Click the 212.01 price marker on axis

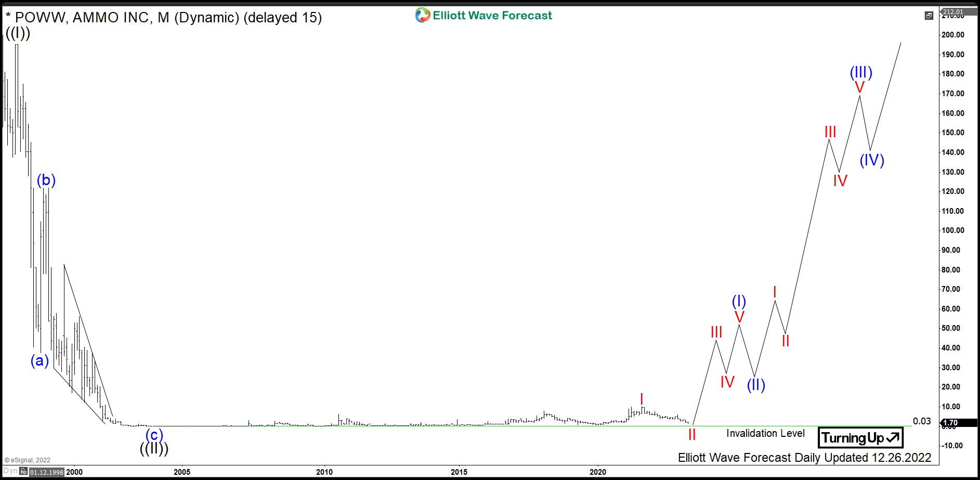point(953,11)
